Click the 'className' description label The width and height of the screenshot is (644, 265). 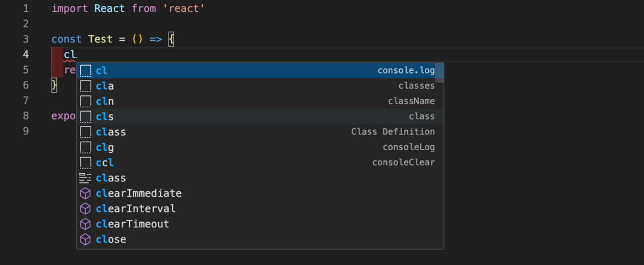[x=411, y=101]
